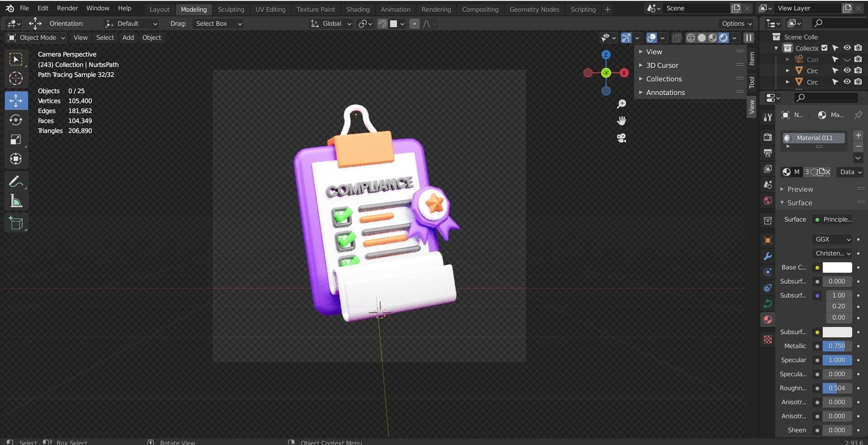This screenshot has height=445, width=868.
Task: Open the Christensen subsurface method dropdown
Action: (832, 253)
